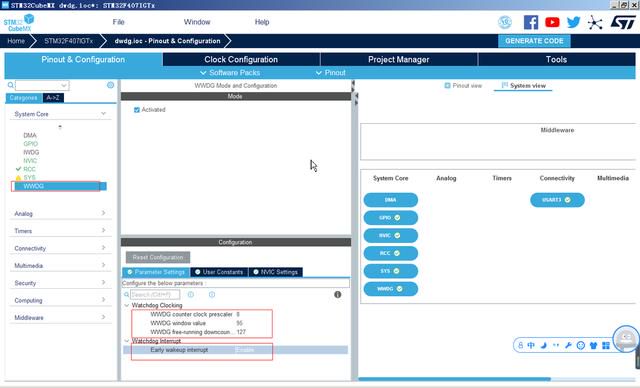Click the Reset Configuration button
The height and width of the screenshot is (388, 640).
point(158,257)
